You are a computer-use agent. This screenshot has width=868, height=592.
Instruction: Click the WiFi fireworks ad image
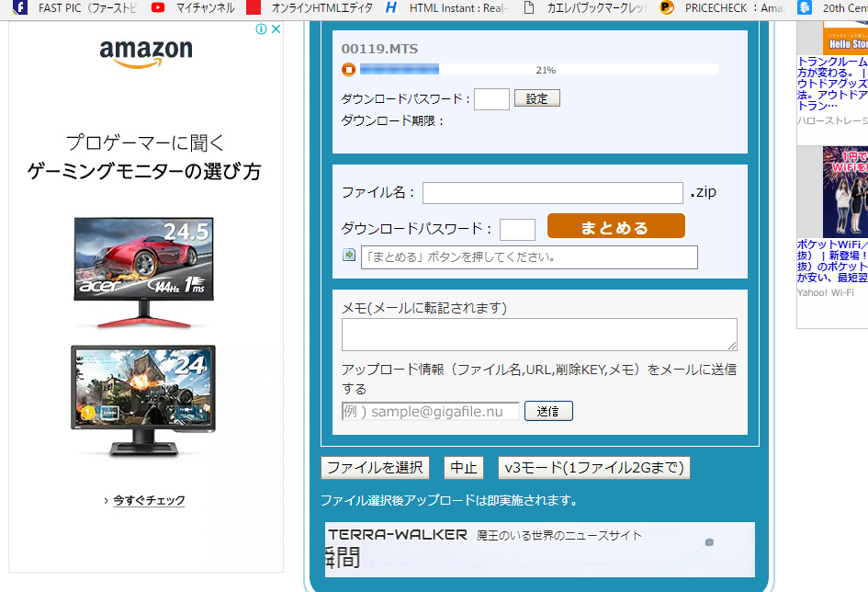pyautogui.click(x=845, y=192)
